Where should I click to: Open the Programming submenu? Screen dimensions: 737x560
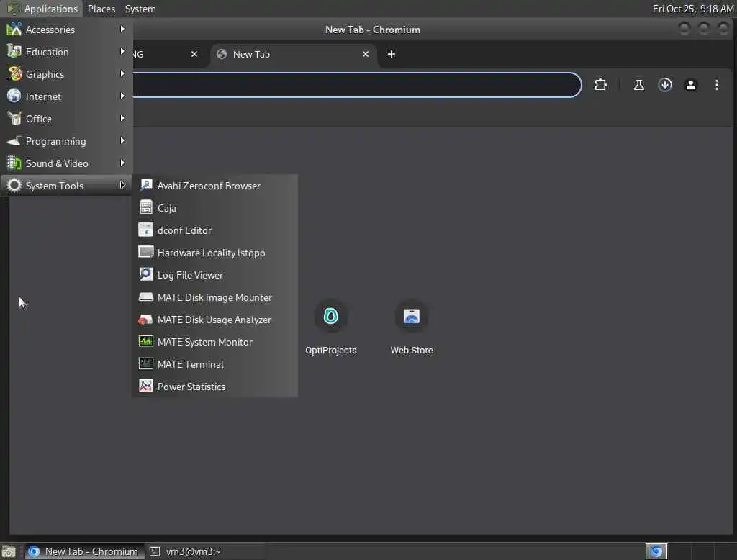[66, 141]
